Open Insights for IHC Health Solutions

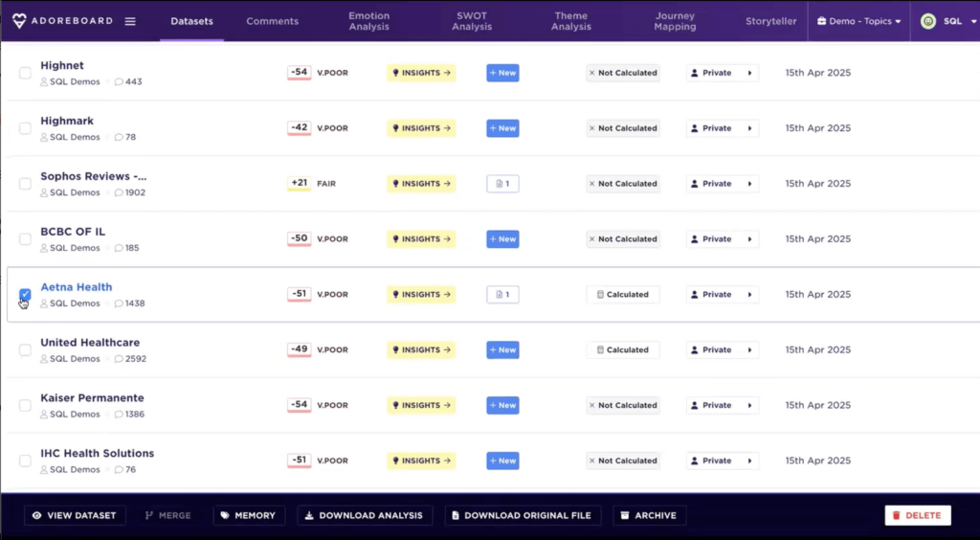[x=421, y=461]
